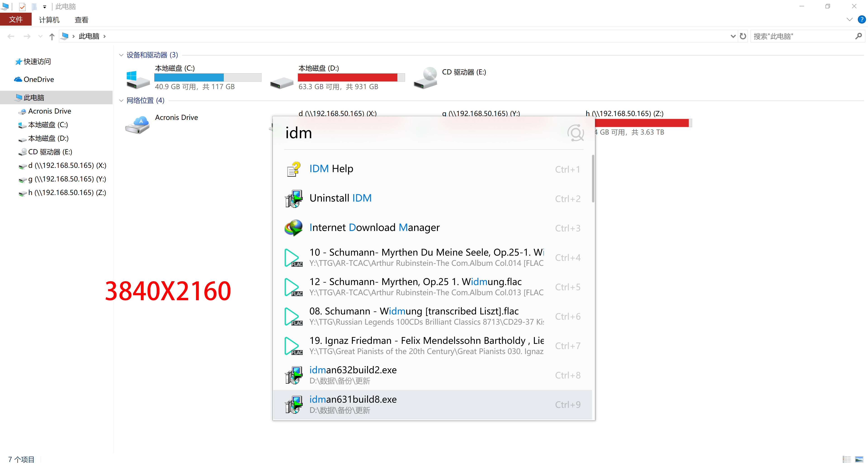Click 63.3 GB 可用，共 931 GB text
The height and width of the screenshot is (466, 868).
tap(338, 87)
